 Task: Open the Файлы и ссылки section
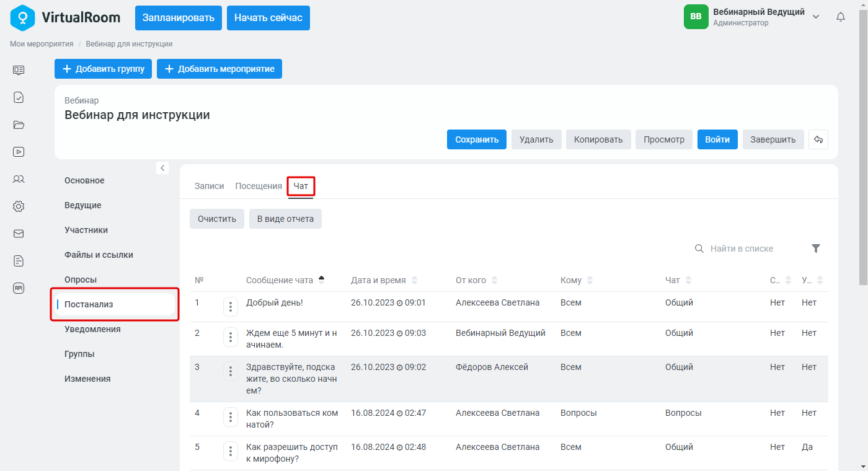pyautogui.click(x=99, y=255)
